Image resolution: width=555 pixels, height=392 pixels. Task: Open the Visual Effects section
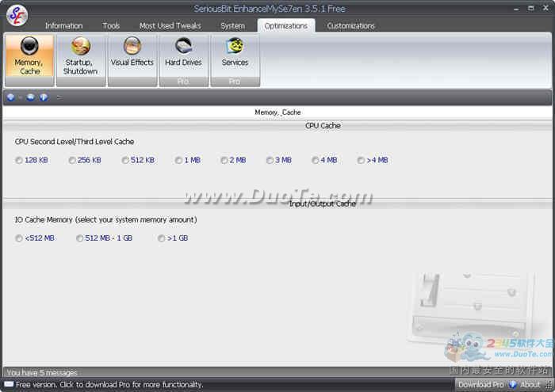[x=132, y=60]
